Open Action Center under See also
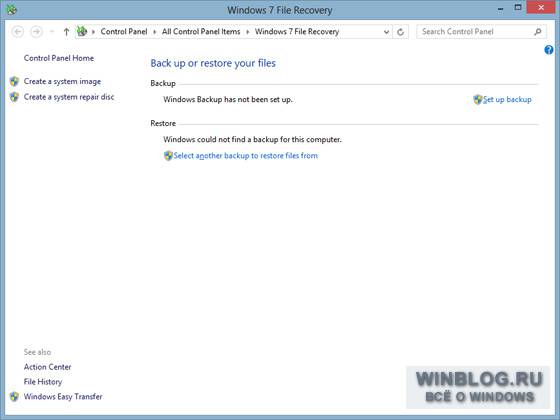Screen dimensions: 560x420 tap(48, 367)
